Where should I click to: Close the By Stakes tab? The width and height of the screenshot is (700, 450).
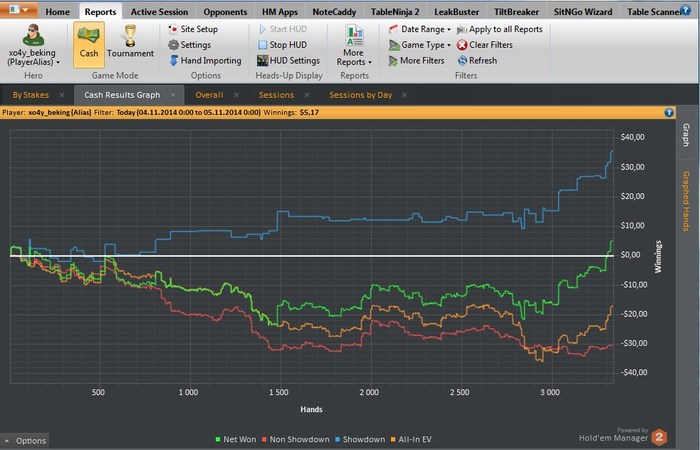62,95
